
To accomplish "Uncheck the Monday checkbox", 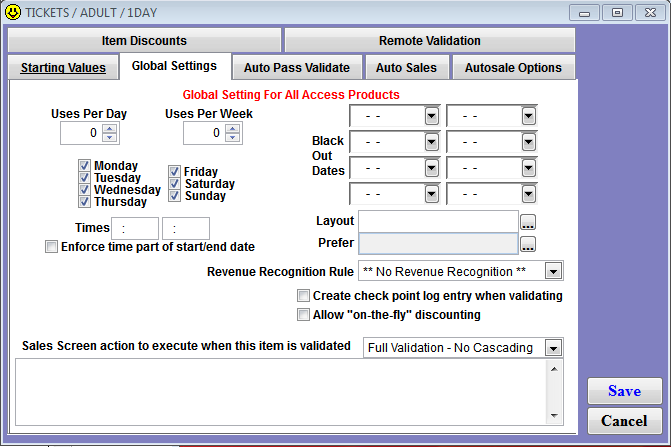I will pyautogui.click(x=84, y=165).
